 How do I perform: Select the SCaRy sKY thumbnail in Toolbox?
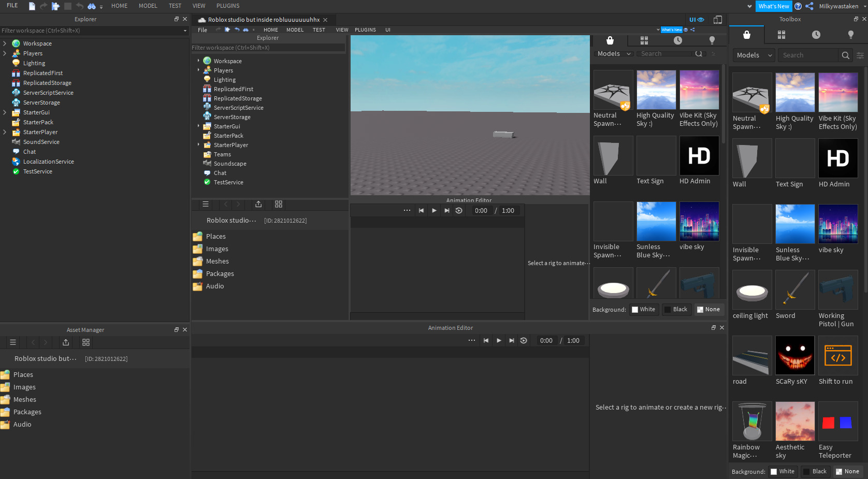(x=795, y=355)
